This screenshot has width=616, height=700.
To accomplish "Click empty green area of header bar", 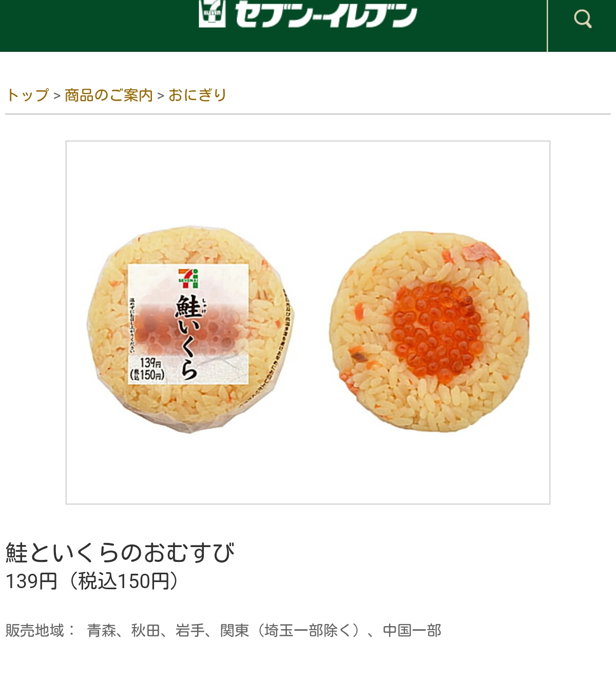I will pyautogui.click(x=98, y=26).
